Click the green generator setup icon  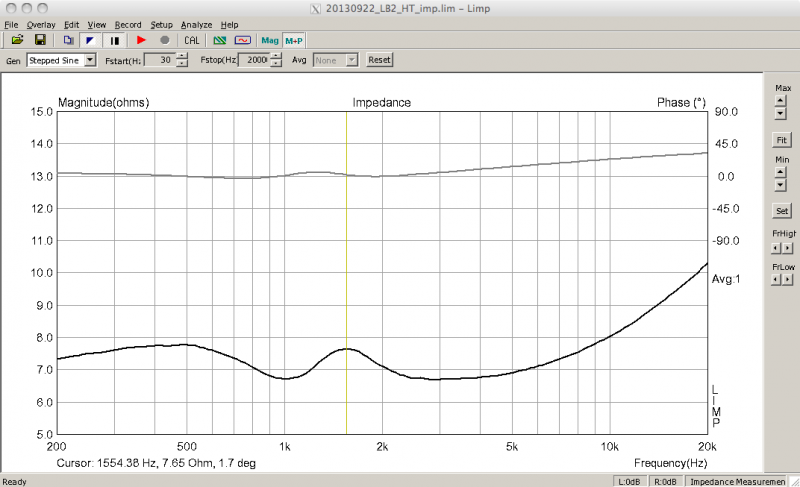click(220, 40)
